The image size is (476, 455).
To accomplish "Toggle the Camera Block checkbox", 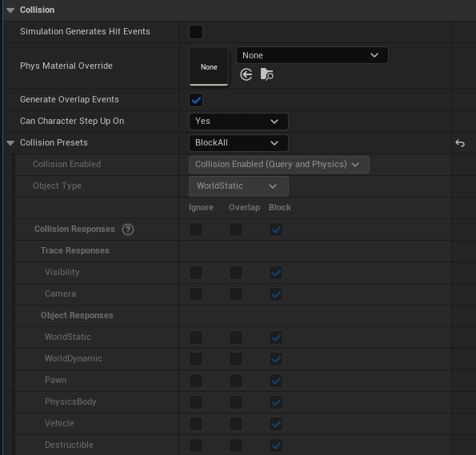I will tap(276, 294).
